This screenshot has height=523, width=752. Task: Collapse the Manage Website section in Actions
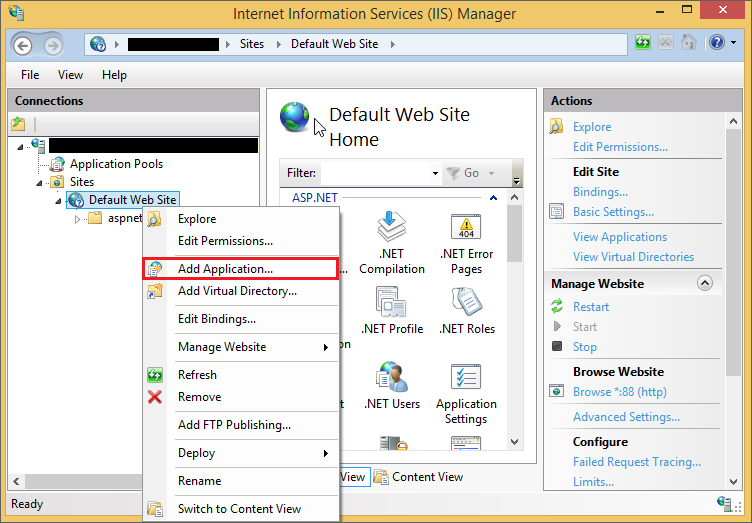[705, 283]
